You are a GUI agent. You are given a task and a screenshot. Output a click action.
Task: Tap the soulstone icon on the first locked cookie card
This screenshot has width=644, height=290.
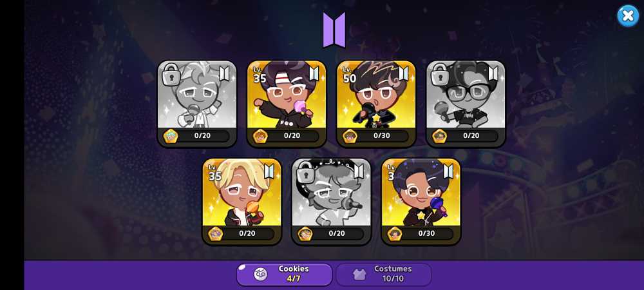[171, 136]
